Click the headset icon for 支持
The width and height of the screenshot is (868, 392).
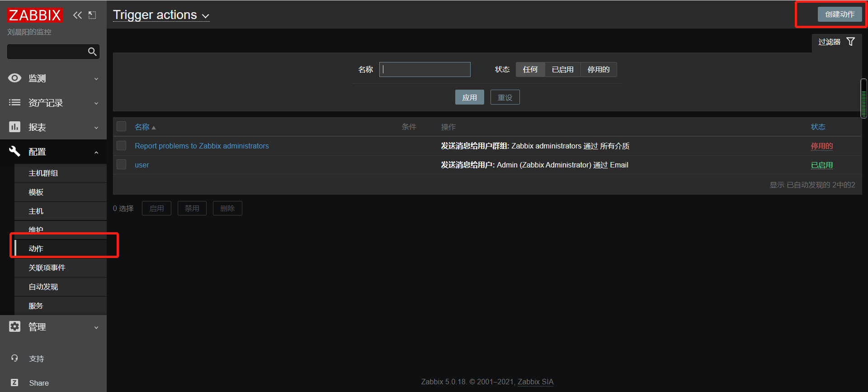(x=14, y=358)
